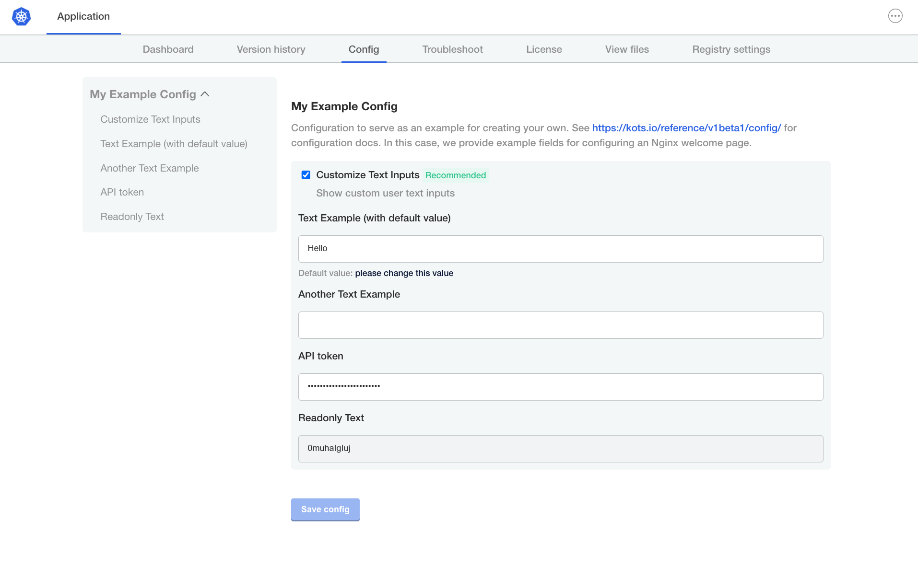Viewport: 918px width, 588px height.
Task: Open the kots.io config reference link
Action: click(686, 128)
